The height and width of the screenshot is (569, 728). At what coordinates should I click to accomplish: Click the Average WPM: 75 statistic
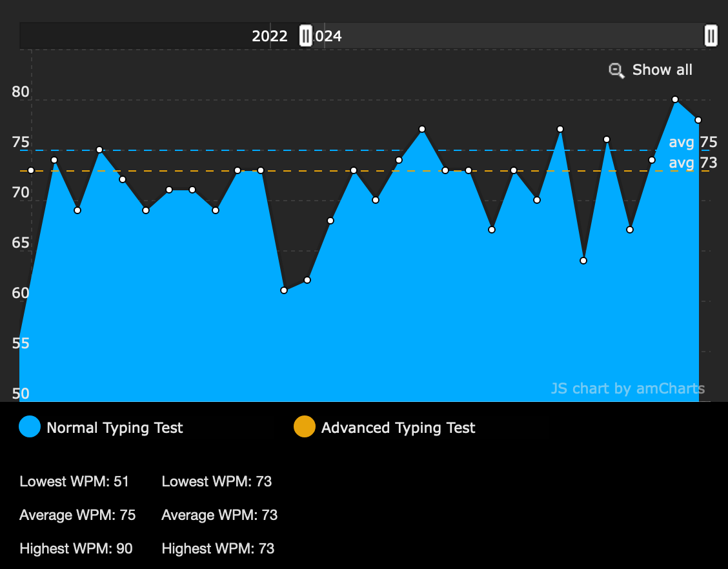click(x=77, y=515)
